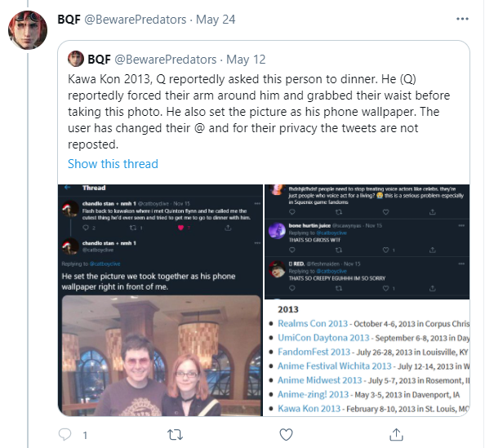This screenshot has width=485, height=448.
Task: View the photo of two people in lobby
Action: [161, 356]
